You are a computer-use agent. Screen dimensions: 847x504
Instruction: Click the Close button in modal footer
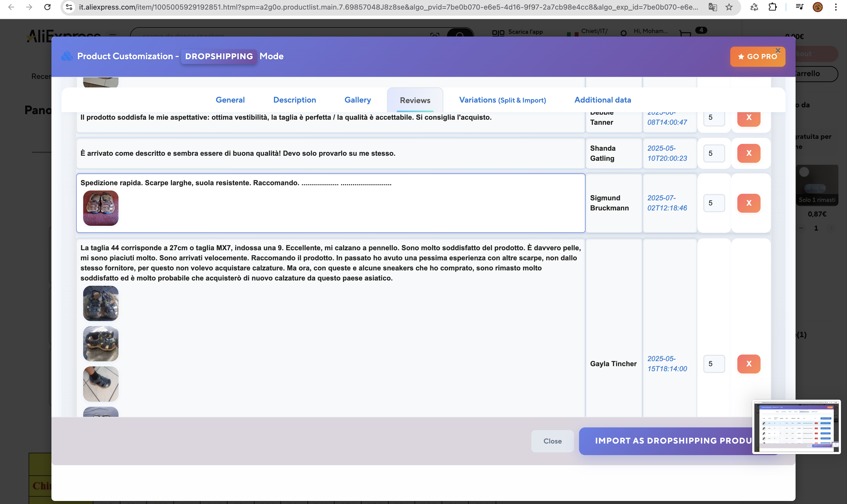click(552, 441)
